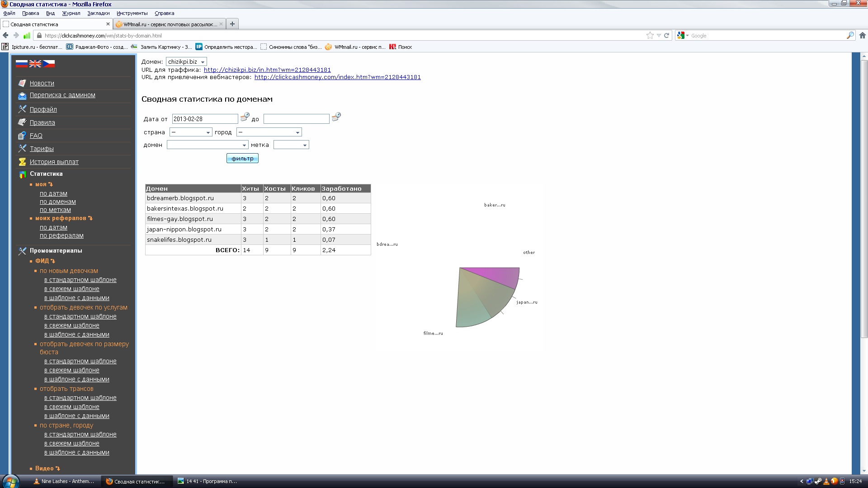The image size is (868, 488).
Task: Select the Czech flag language icon
Action: [49, 64]
